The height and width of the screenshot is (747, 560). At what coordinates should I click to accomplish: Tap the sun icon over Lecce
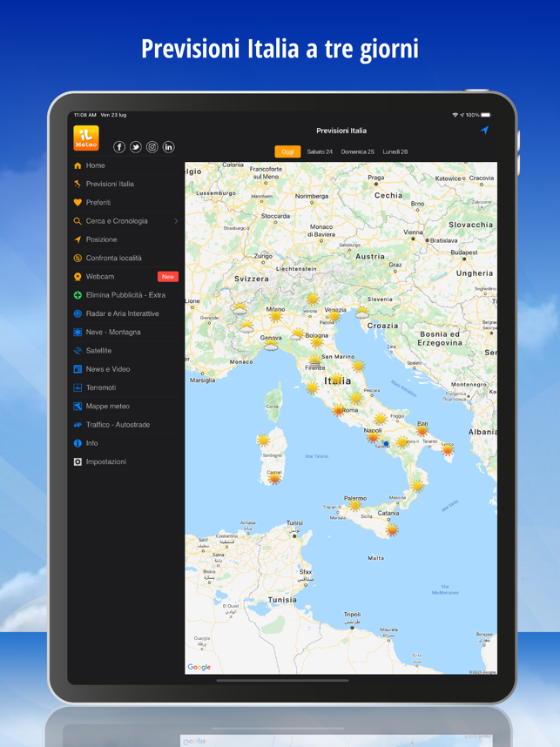[x=448, y=450]
